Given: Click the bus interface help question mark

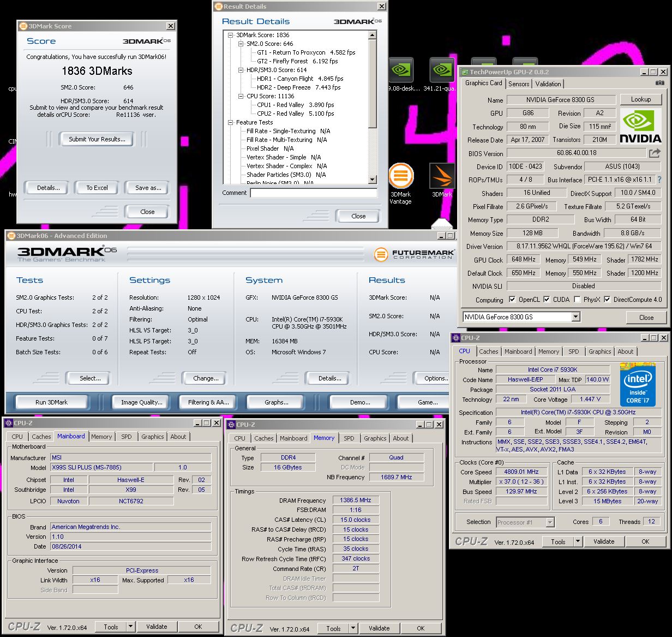Looking at the screenshot, I should point(659,180).
